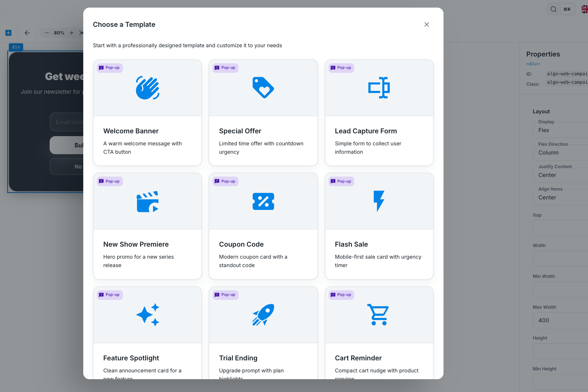
Task: Select the Cart Reminder shopping cart icon
Action: click(x=378, y=315)
